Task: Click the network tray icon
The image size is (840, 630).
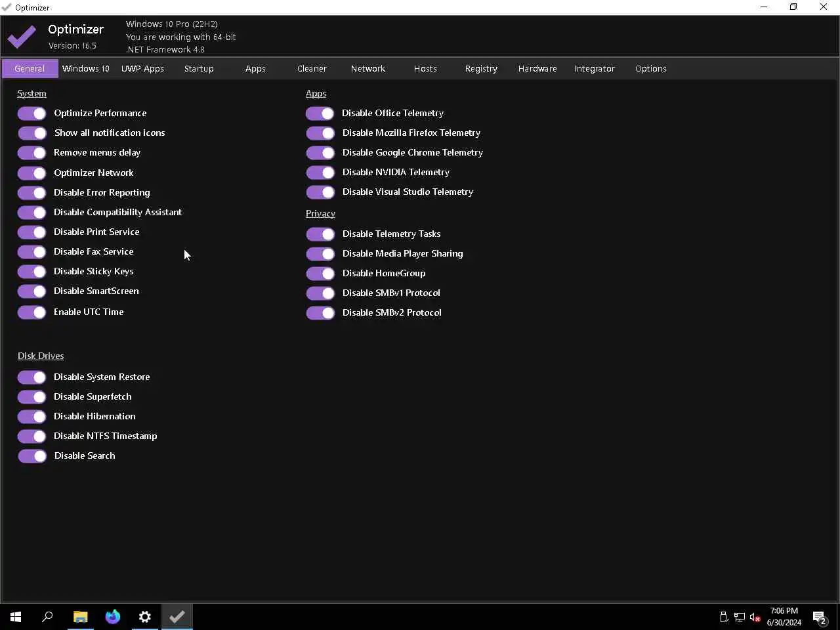Action: (x=739, y=617)
